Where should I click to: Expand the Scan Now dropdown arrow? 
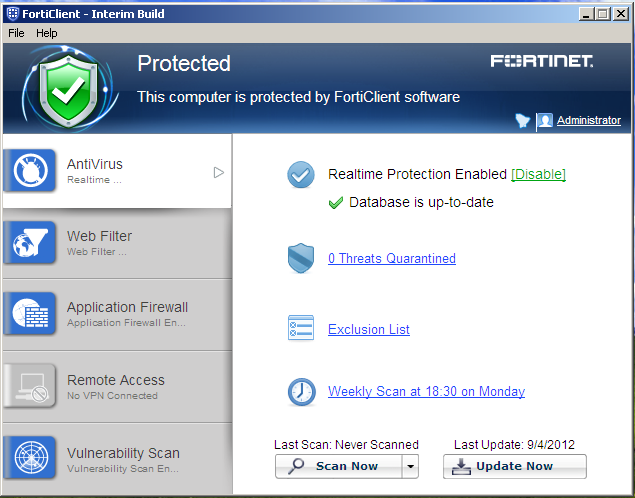(409, 466)
